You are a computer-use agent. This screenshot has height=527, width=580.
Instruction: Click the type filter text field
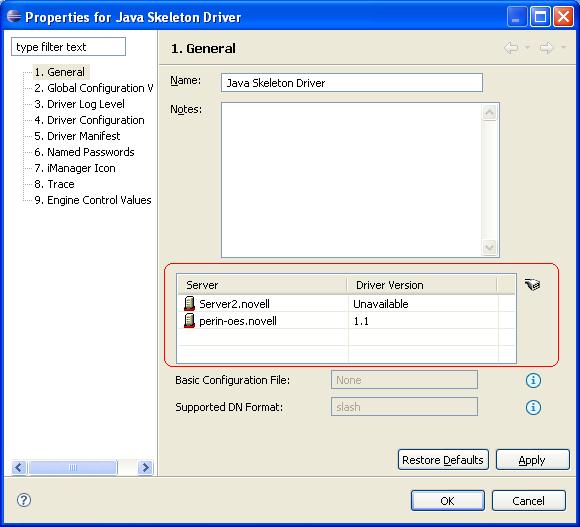point(68,47)
